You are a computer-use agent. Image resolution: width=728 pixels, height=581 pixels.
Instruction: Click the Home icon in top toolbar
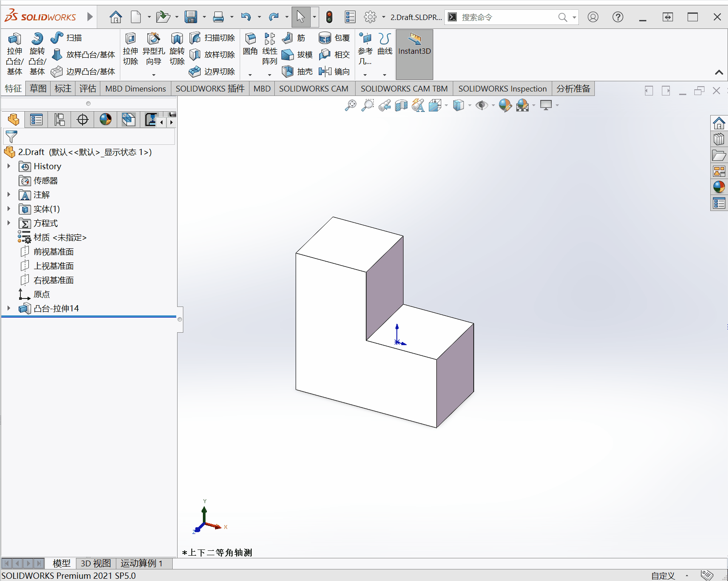point(116,17)
